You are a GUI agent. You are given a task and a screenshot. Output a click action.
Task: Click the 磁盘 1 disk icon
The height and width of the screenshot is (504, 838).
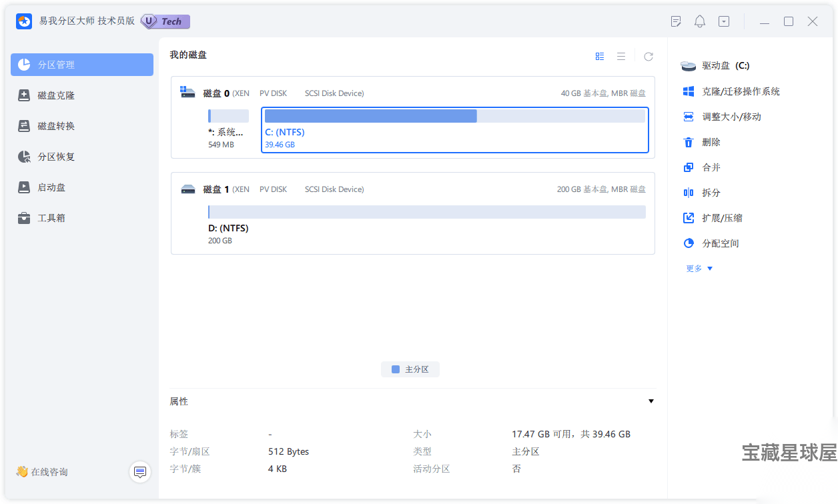pos(187,189)
